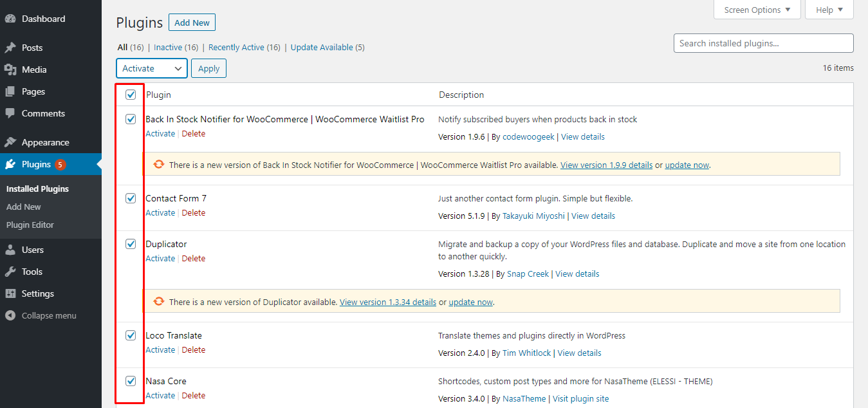
Task: Uncheck Back In Stock Notifier checkbox
Action: [x=131, y=119]
